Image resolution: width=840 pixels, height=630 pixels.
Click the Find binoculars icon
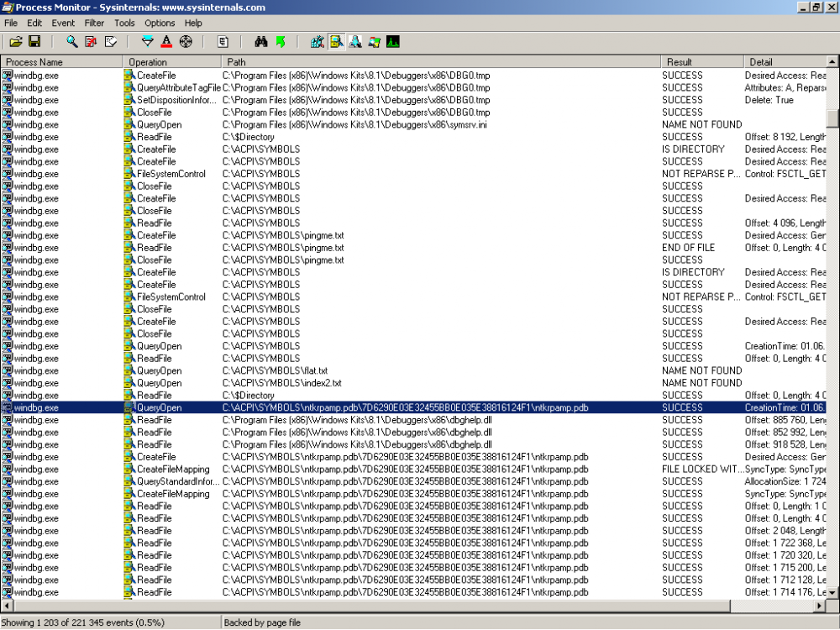pyautogui.click(x=260, y=41)
